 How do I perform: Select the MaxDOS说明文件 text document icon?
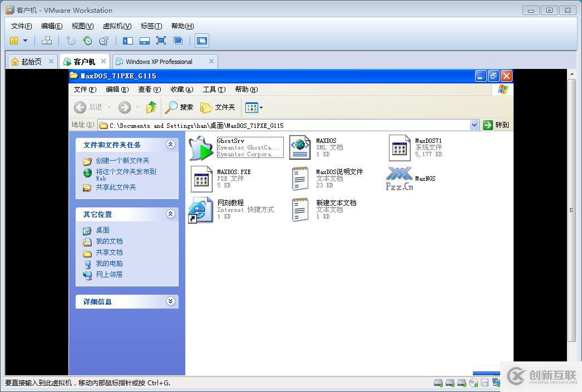click(300, 178)
